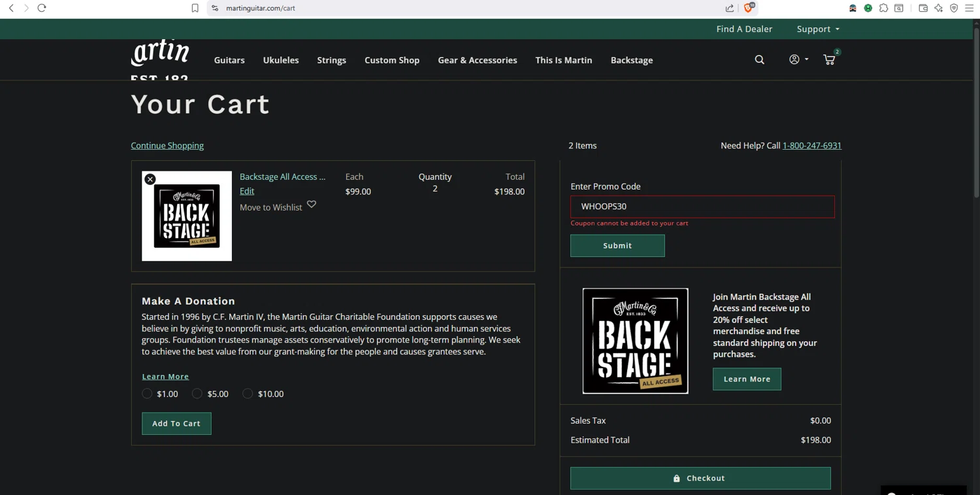Screen dimensions: 980x495
Task: Select the $5.00 donation option
Action: 197,394
